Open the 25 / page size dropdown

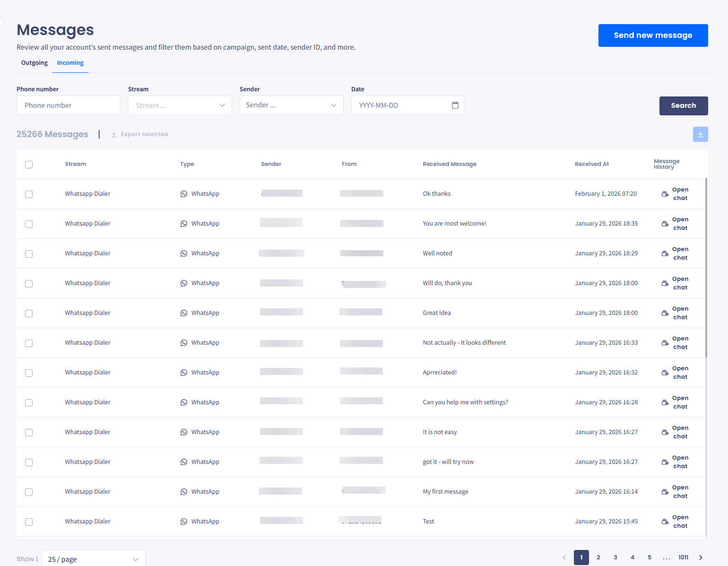click(x=94, y=559)
